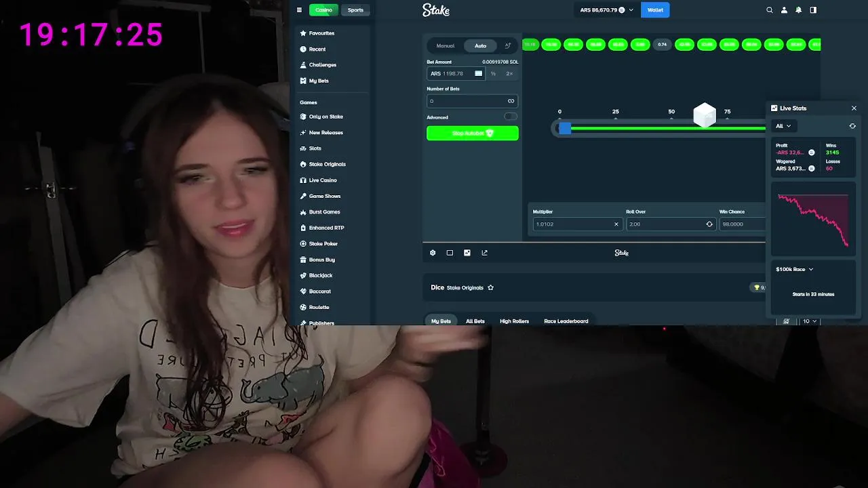Viewport: 868px width, 488px height.
Task: Click the Win Chance input field
Action: (743, 224)
